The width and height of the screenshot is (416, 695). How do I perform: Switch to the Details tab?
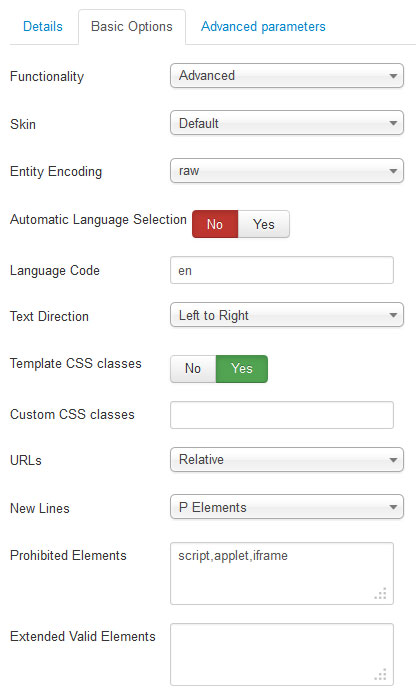[43, 27]
